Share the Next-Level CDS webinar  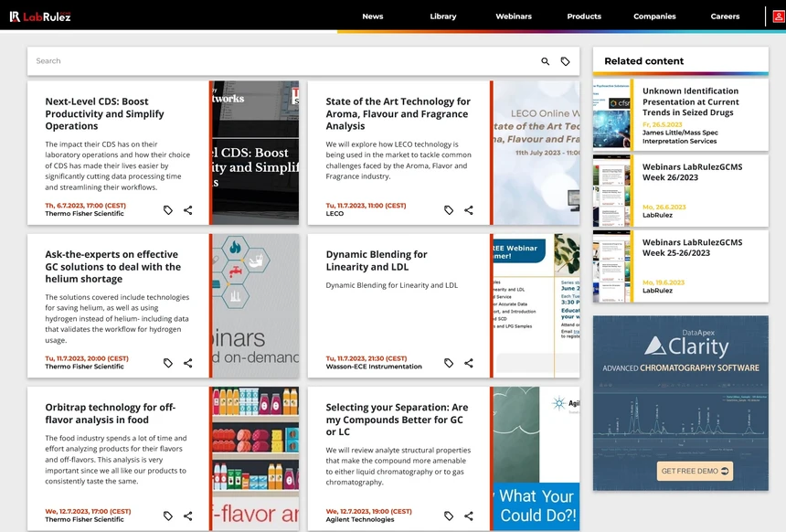(188, 210)
